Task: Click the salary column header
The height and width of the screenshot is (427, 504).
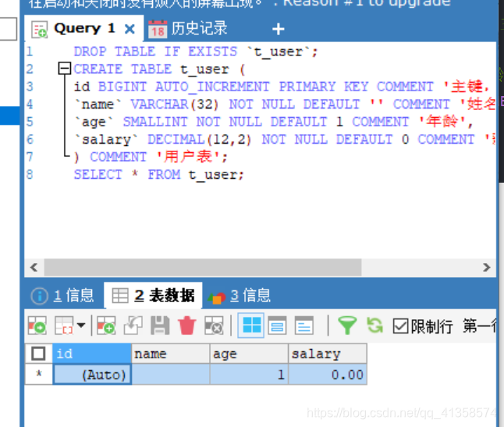Action: pyautogui.click(x=328, y=354)
